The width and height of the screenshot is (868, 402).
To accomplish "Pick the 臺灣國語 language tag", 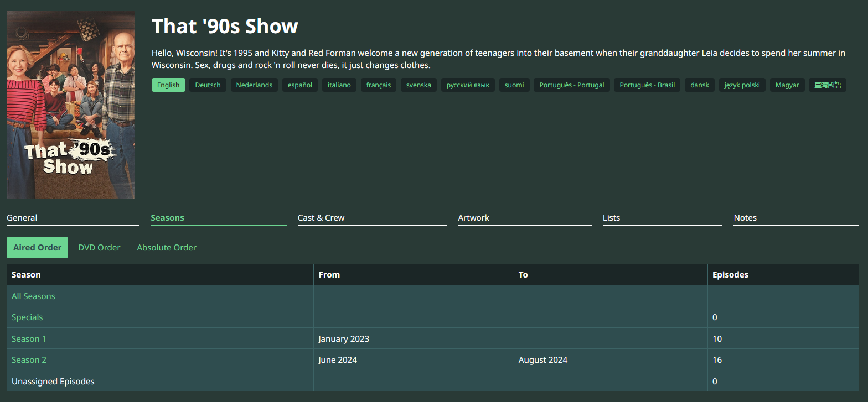I will pos(828,85).
